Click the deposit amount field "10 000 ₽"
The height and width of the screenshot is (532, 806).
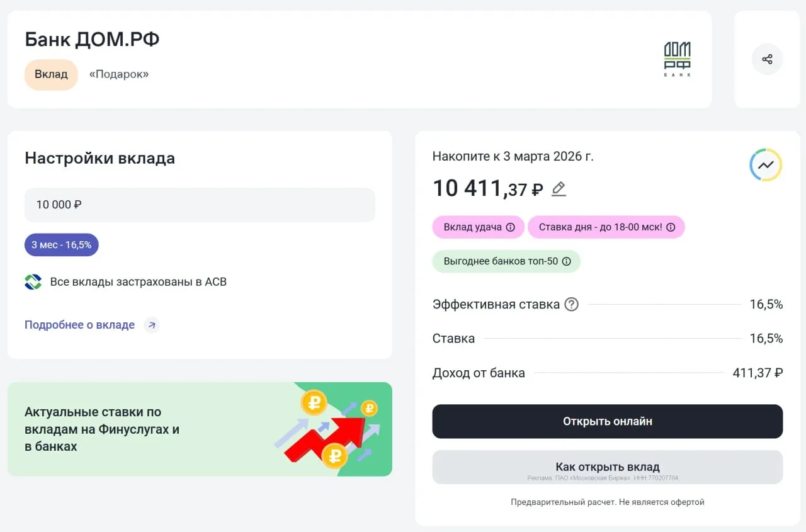(200, 205)
